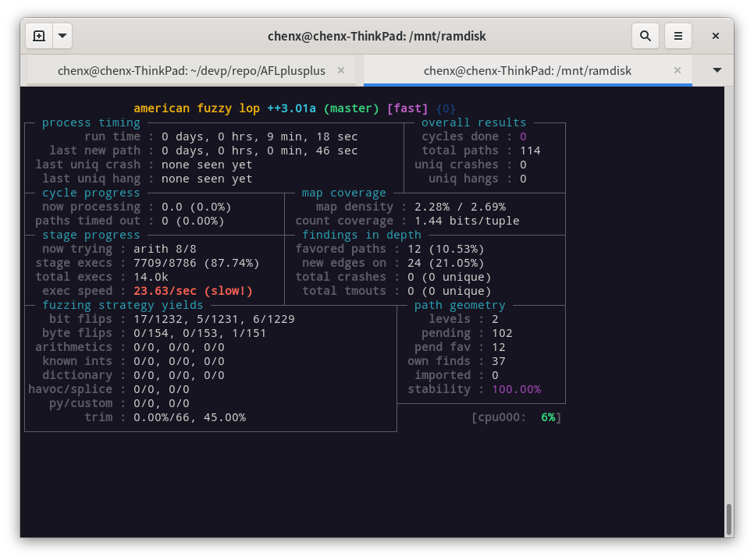Image resolution: width=754 pixels, height=560 pixels.
Task: Click trim '0.00%/66, 45.00%'
Action: tap(190, 417)
